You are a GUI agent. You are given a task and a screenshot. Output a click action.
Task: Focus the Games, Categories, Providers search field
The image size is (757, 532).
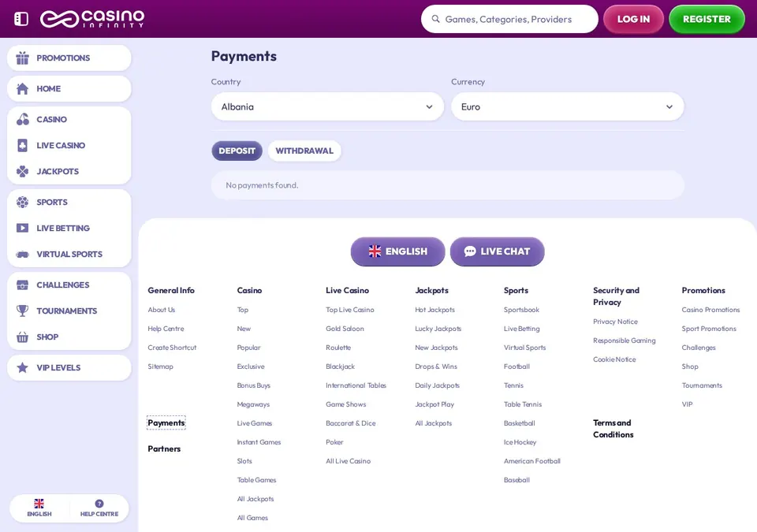[x=509, y=19]
